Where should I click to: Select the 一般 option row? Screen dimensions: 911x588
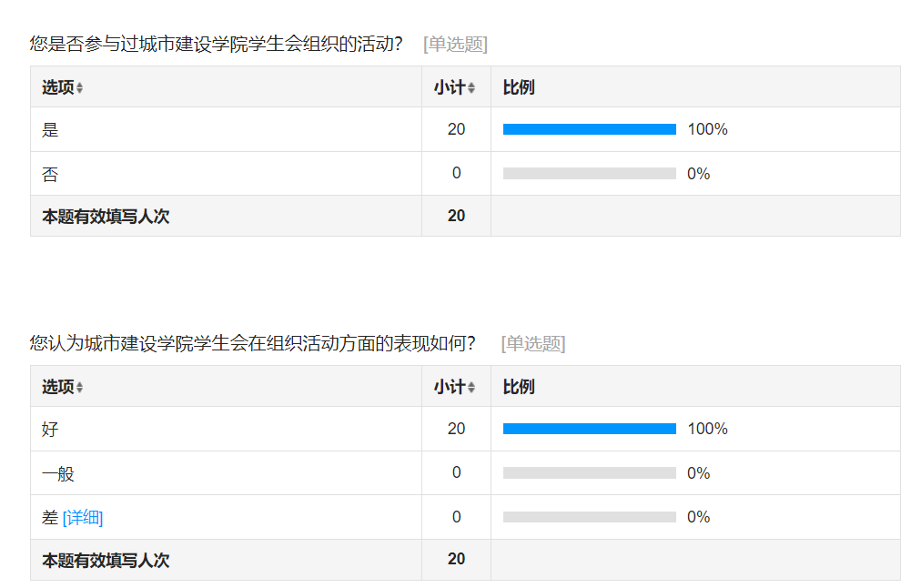coord(465,473)
